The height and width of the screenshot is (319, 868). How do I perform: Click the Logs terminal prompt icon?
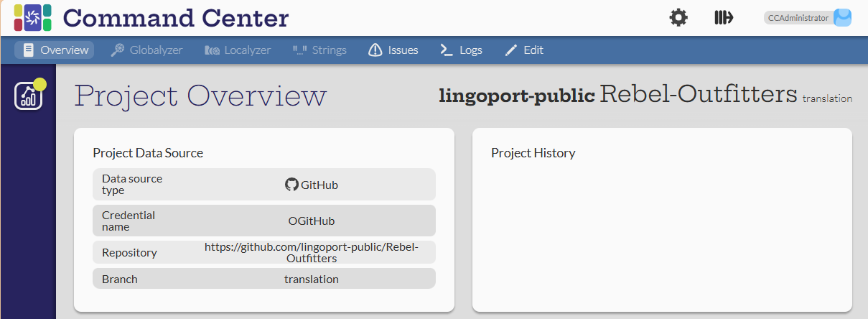point(447,50)
